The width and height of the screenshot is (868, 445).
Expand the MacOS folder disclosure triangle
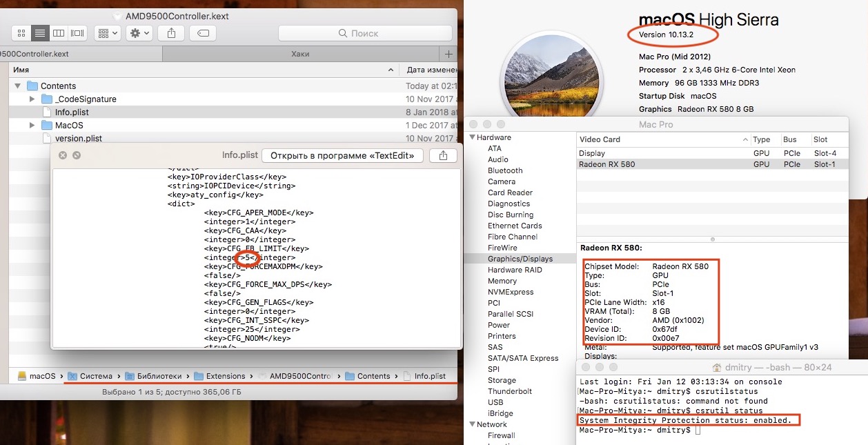coord(32,126)
